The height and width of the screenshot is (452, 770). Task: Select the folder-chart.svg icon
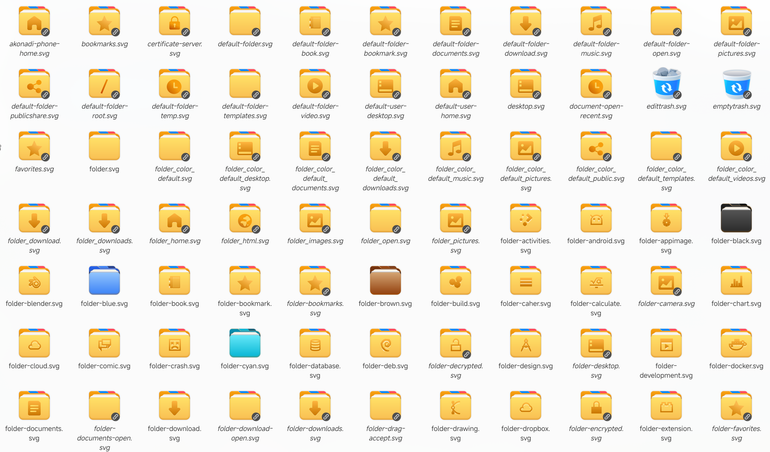pos(736,281)
